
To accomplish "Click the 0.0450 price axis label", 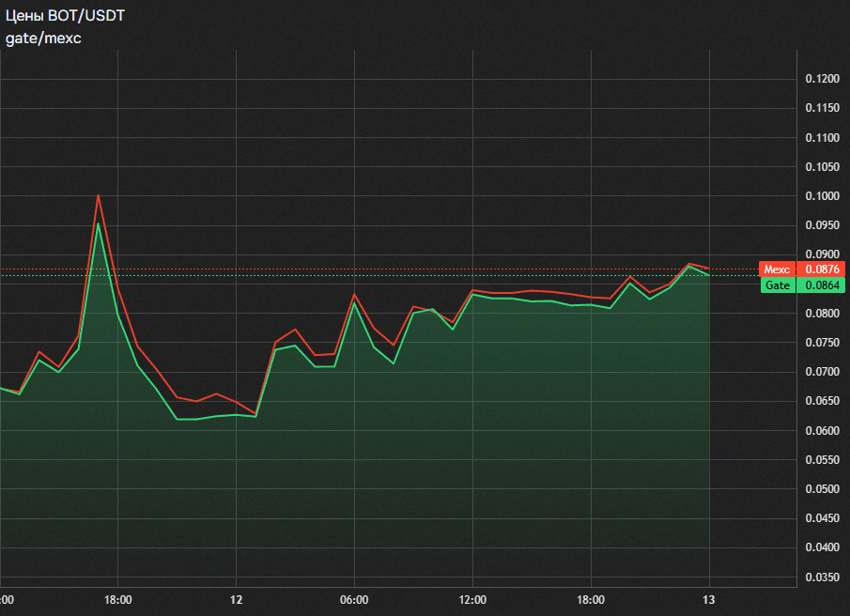I will (x=822, y=518).
